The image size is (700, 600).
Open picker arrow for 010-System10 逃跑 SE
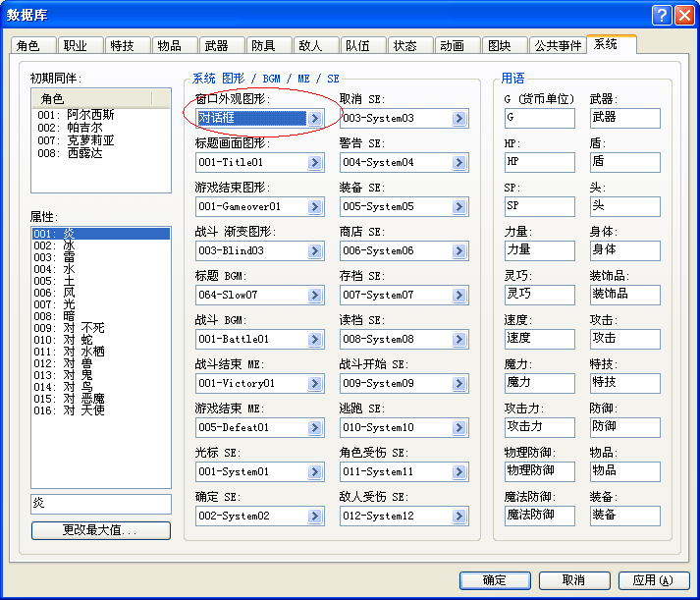[x=459, y=427]
